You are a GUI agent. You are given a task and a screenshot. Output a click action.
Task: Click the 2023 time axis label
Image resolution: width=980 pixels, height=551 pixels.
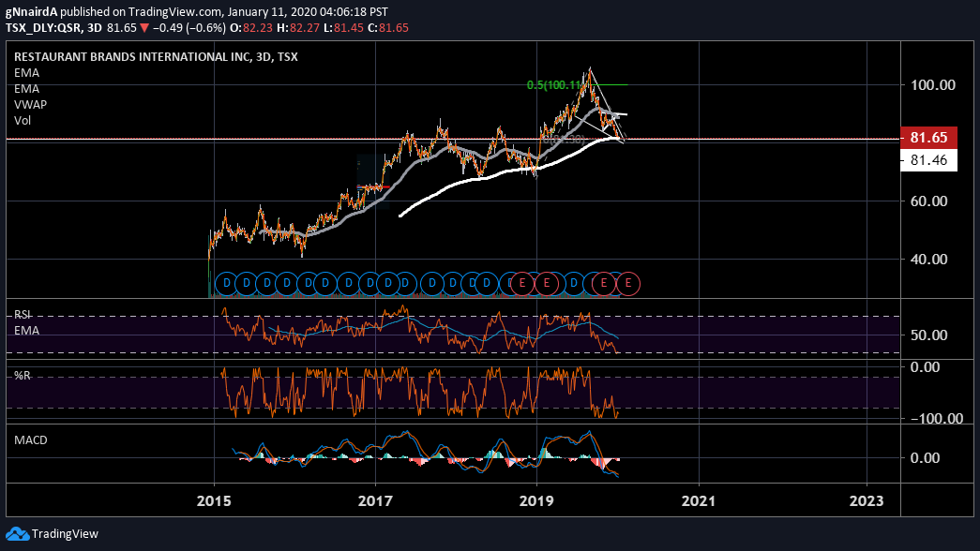point(867,501)
